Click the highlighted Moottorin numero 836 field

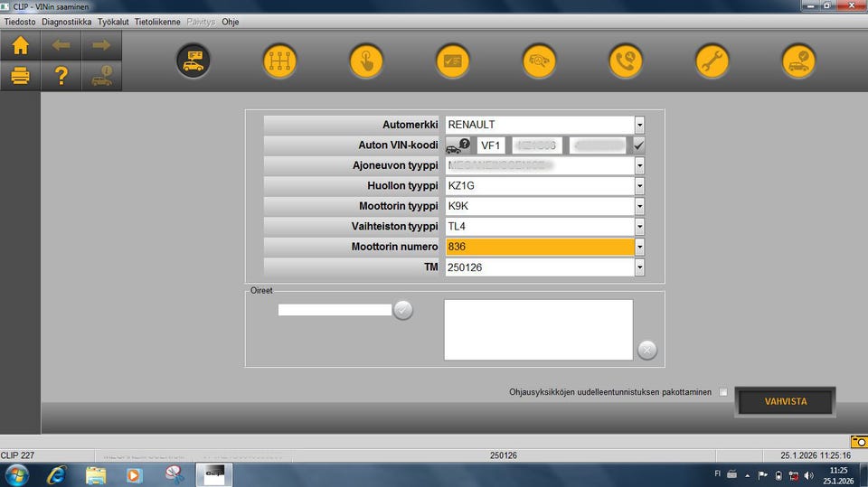point(540,247)
